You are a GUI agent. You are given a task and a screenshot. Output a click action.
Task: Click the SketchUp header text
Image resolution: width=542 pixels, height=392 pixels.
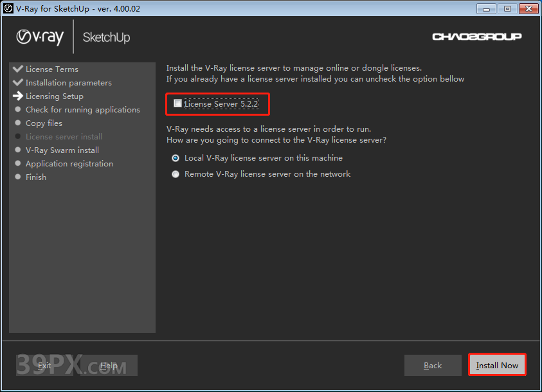pyautogui.click(x=107, y=37)
